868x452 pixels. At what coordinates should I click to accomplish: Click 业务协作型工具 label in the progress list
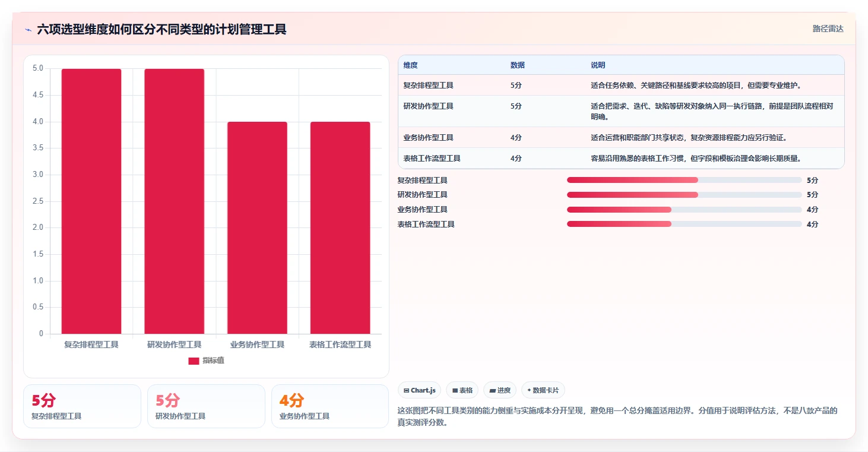coord(422,210)
